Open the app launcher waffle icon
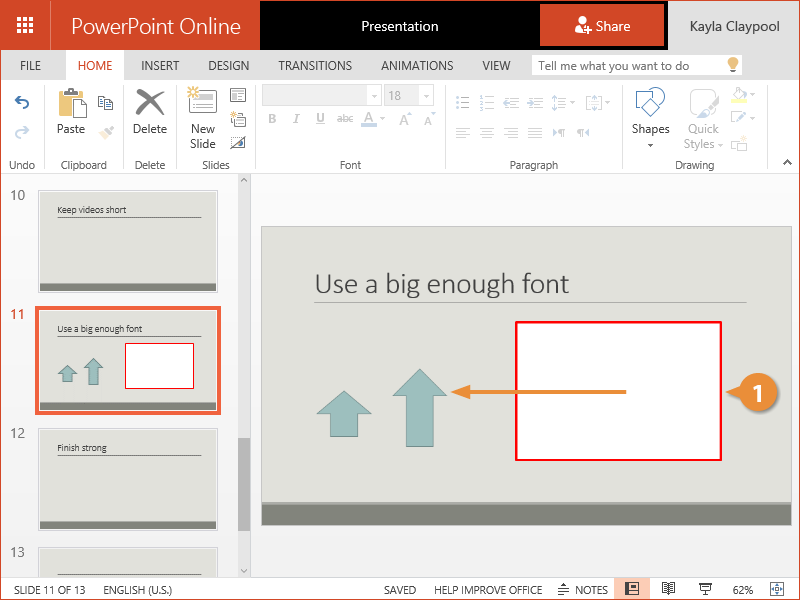800x600 pixels. point(26,25)
